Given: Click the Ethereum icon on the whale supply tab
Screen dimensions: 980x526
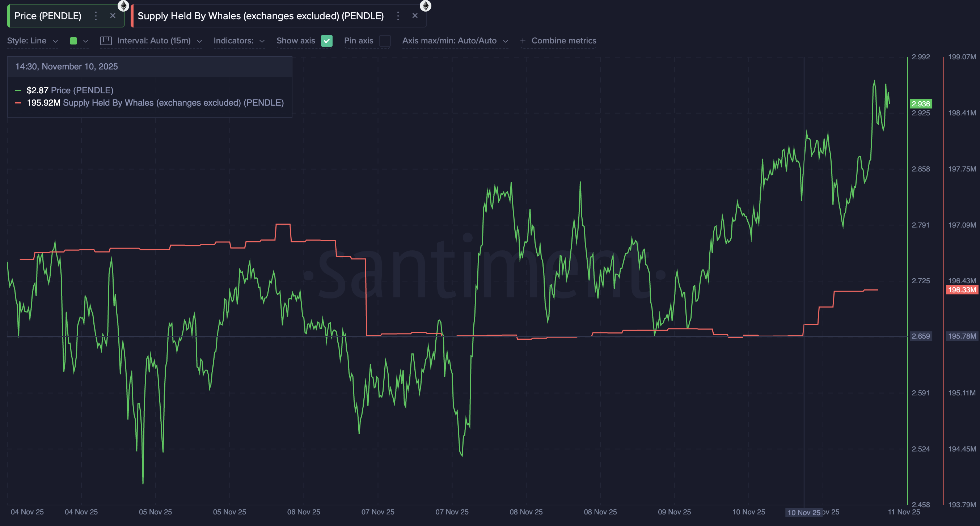Looking at the screenshot, I should (x=426, y=6).
